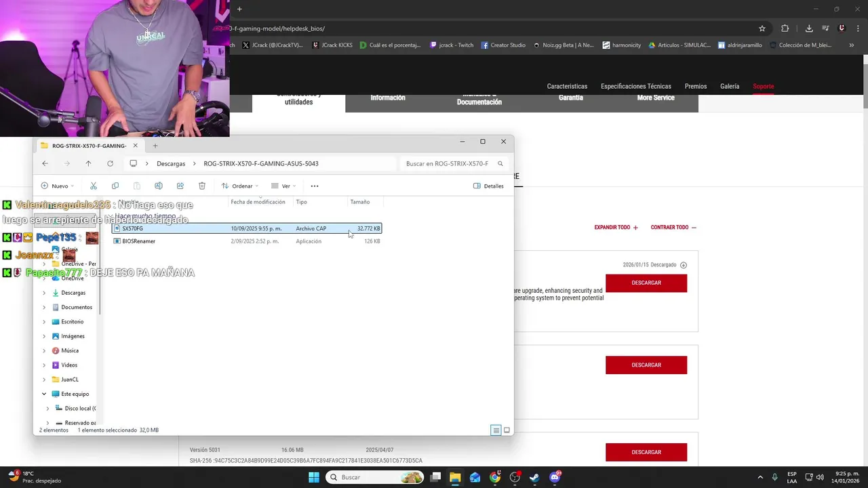
Task: Click DESCARGAR for Versión 5031 BIOS
Action: point(646,452)
